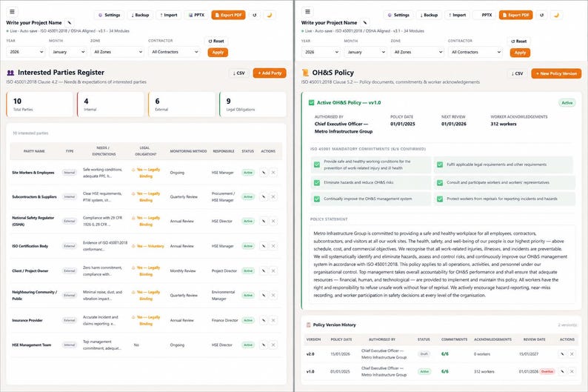This screenshot has width=588, height=392.
Task: Click Backup in OH&S Policy window
Action: coord(429,15)
